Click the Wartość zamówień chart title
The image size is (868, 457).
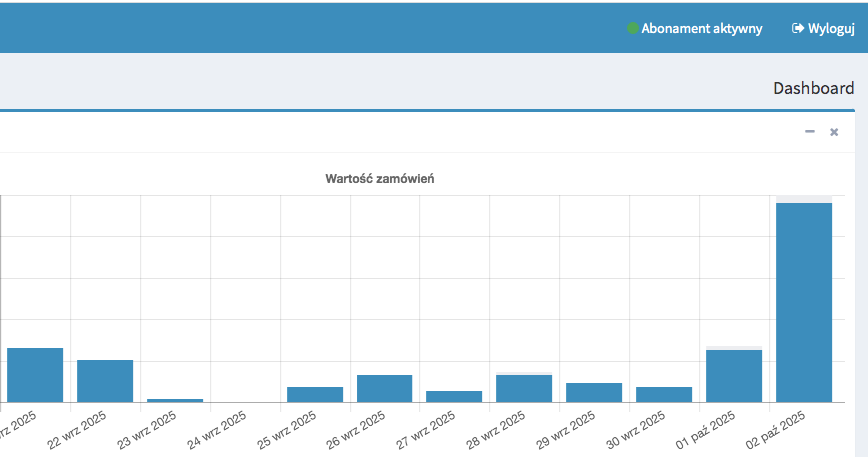pyautogui.click(x=379, y=179)
